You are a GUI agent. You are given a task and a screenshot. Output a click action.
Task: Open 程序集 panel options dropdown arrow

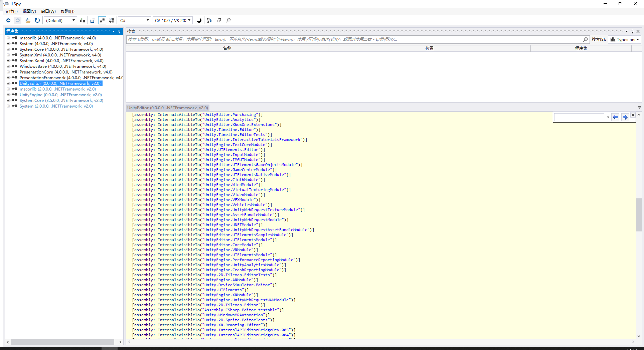(114, 31)
